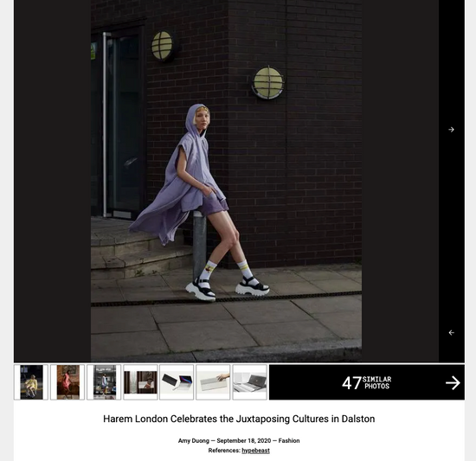This screenshot has width=476, height=461.
Task: Click the Harem London article headline
Action: pyautogui.click(x=239, y=419)
